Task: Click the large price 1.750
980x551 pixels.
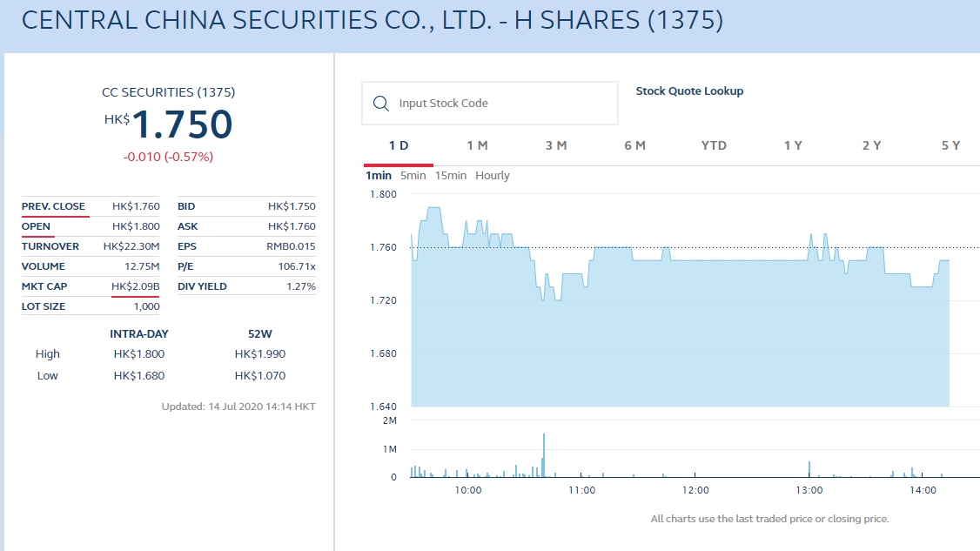Action: [182, 124]
